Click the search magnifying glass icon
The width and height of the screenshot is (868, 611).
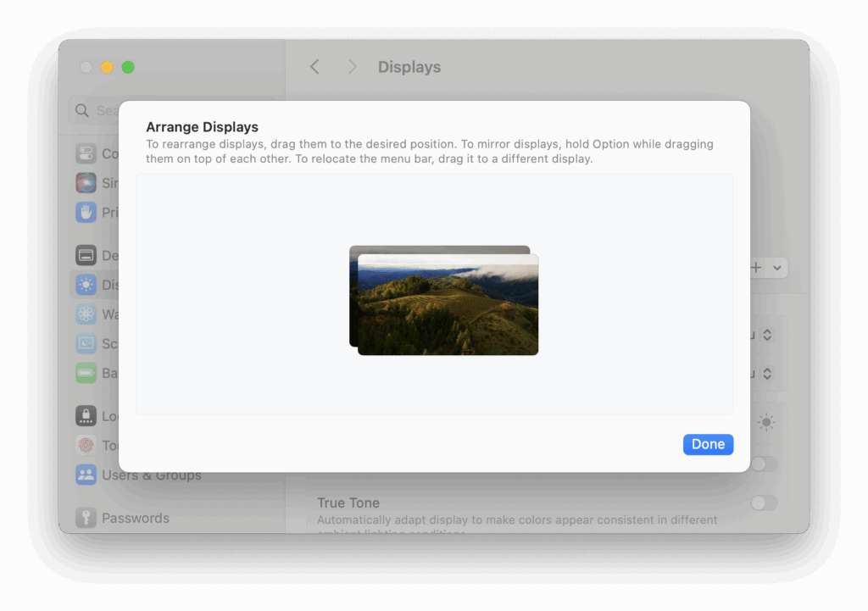(x=81, y=110)
